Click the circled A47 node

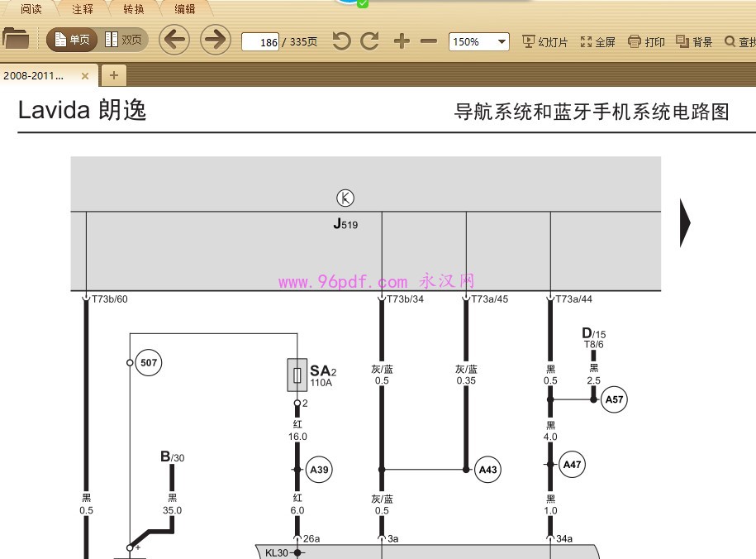point(572,465)
